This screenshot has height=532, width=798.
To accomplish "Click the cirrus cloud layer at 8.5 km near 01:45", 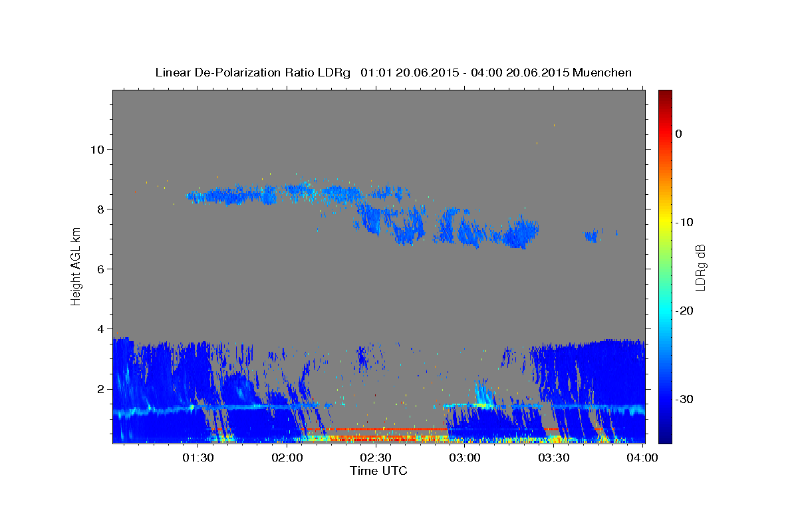I will 231,196.
